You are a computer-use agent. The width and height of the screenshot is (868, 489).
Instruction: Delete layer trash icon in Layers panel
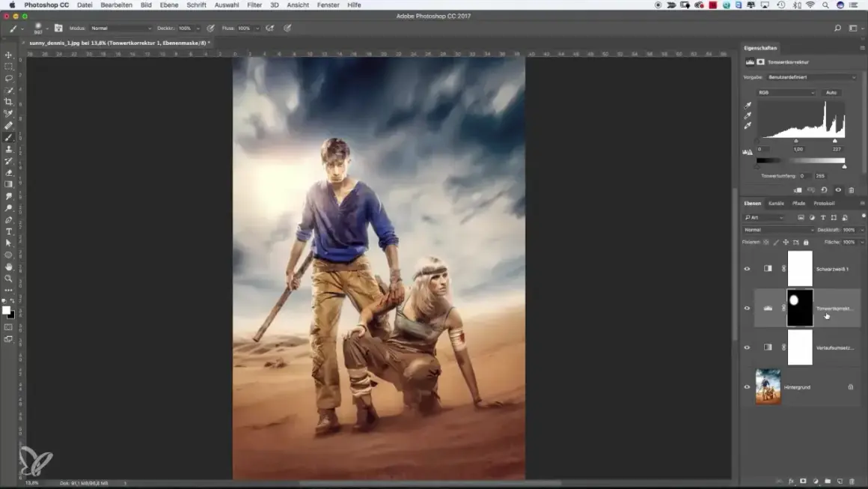point(852,482)
